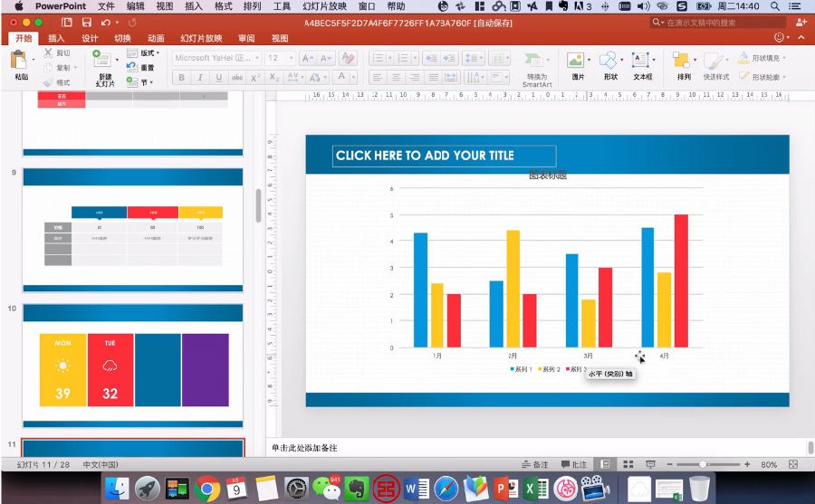The height and width of the screenshot is (504, 815).
Task: Switch to the 设计 ribbon tab
Action: click(x=90, y=38)
